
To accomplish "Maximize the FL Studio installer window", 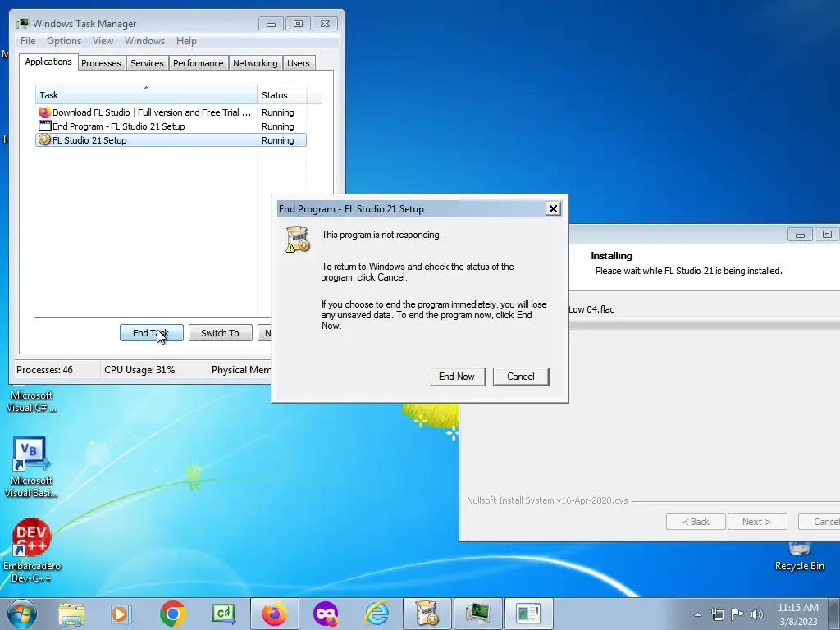I will [x=827, y=235].
